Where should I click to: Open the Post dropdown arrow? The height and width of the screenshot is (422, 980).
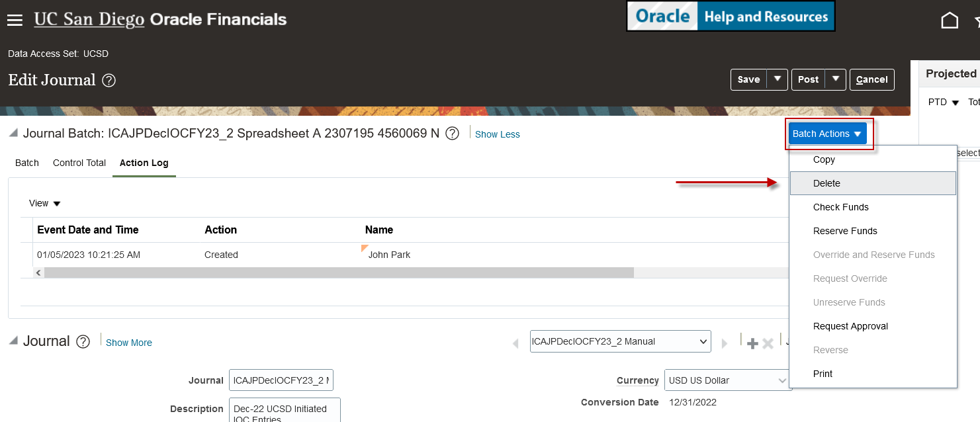[836, 79]
